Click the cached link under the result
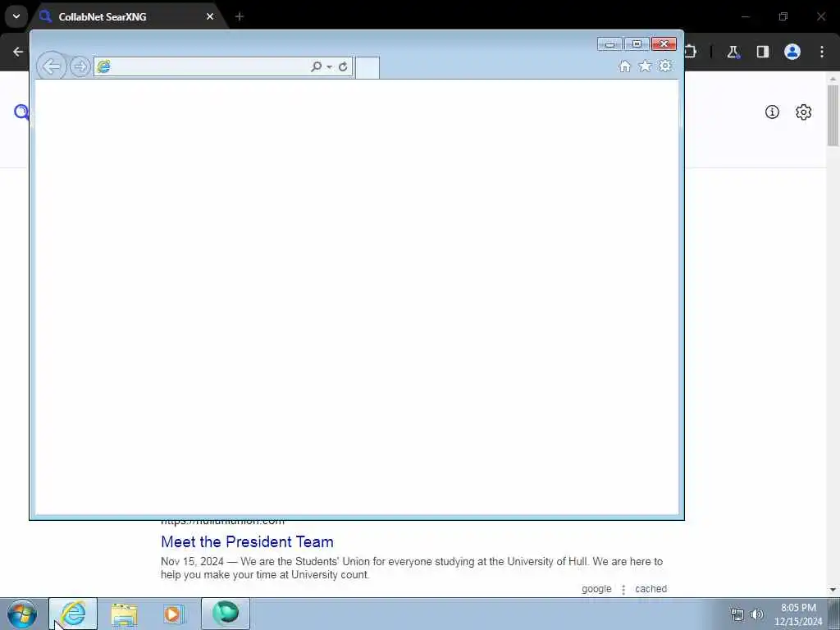840x630 pixels. tap(651, 589)
